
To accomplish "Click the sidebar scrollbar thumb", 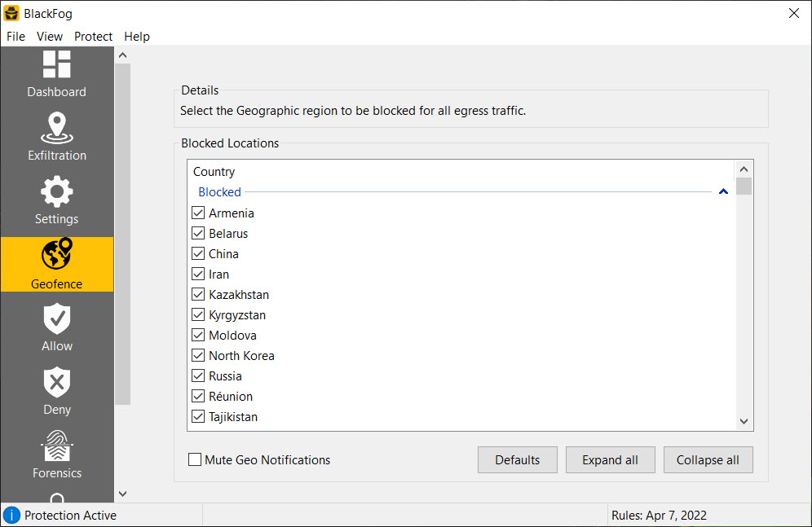I will [123, 234].
